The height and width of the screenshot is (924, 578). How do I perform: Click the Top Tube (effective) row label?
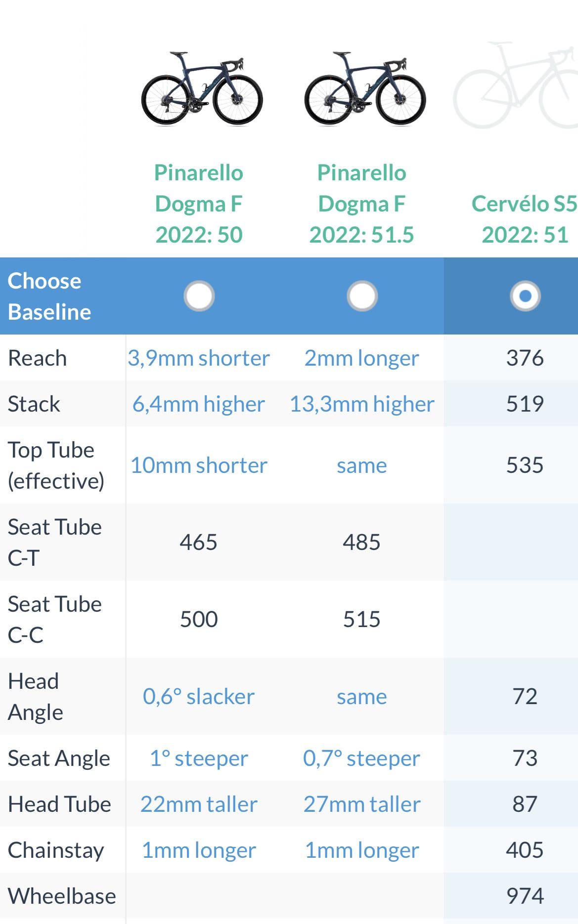[x=56, y=465]
